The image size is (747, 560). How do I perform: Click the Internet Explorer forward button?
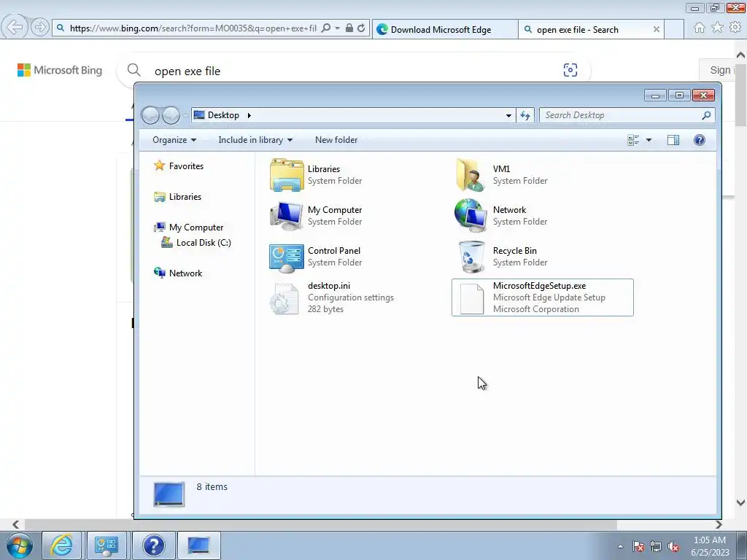tap(40, 27)
